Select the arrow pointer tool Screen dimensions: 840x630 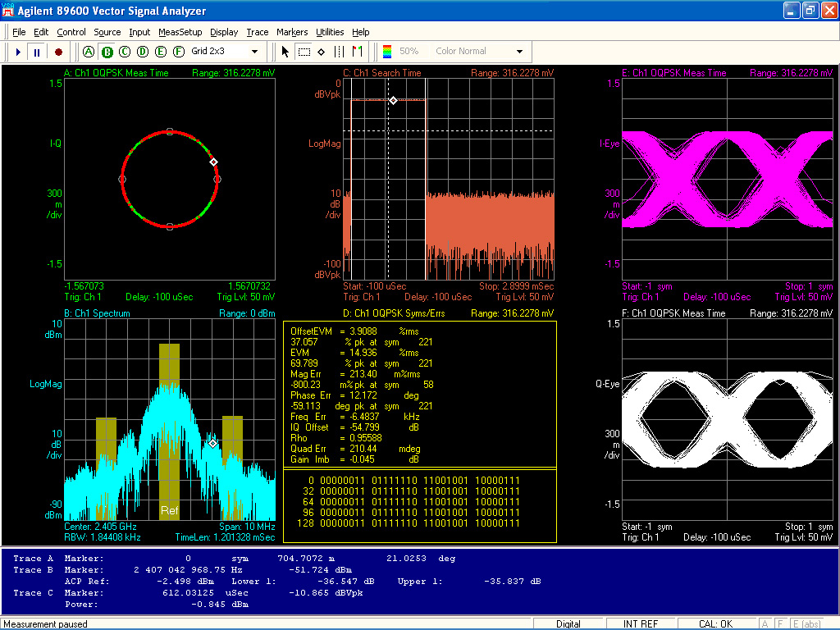tap(285, 52)
